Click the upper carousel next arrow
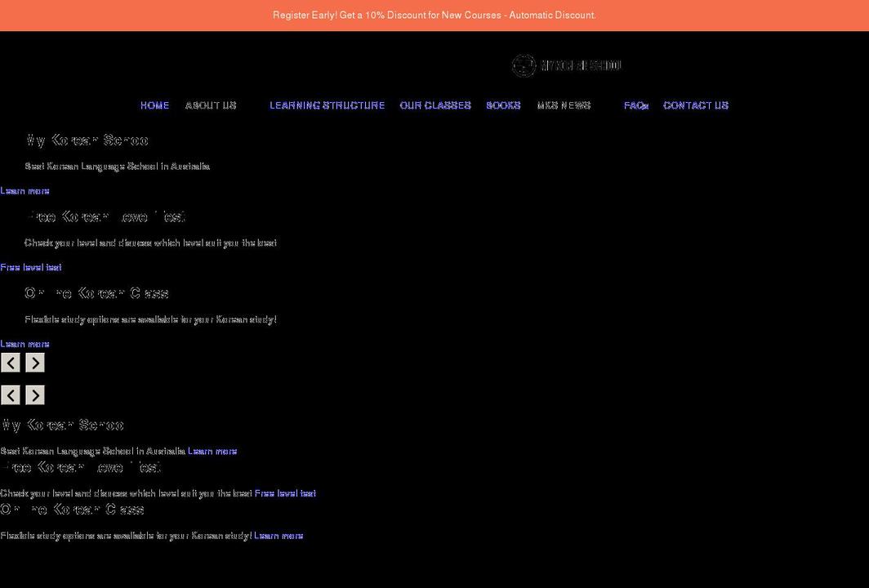The image size is (869, 588). (34, 362)
